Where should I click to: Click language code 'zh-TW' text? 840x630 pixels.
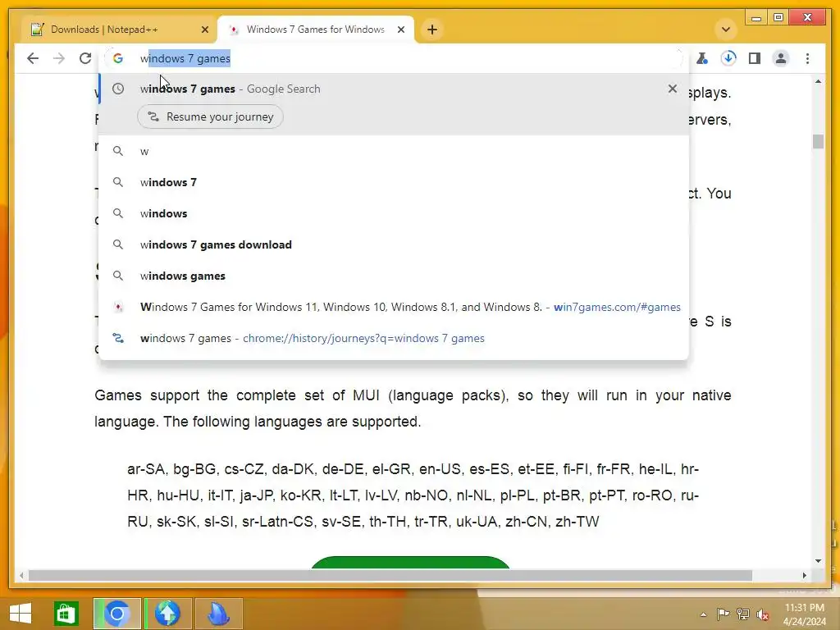(x=577, y=522)
